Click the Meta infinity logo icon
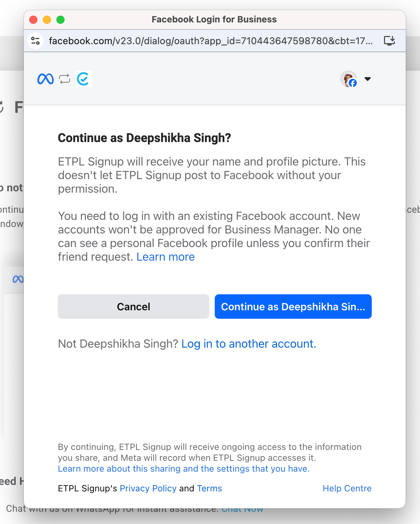Screen dimensions: 420x524 pyautogui.click(x=46, y=79)
